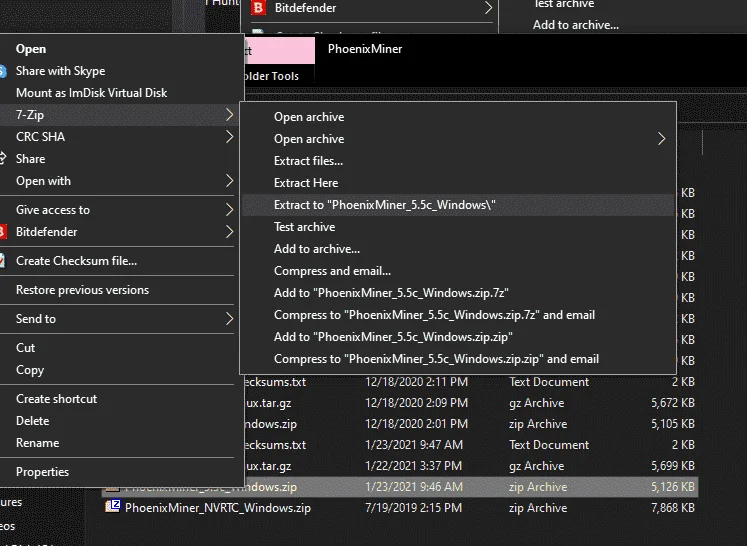Click the date 12/18/2020 2:11 PM
The image size is (747, 546).
coord(416,382)
